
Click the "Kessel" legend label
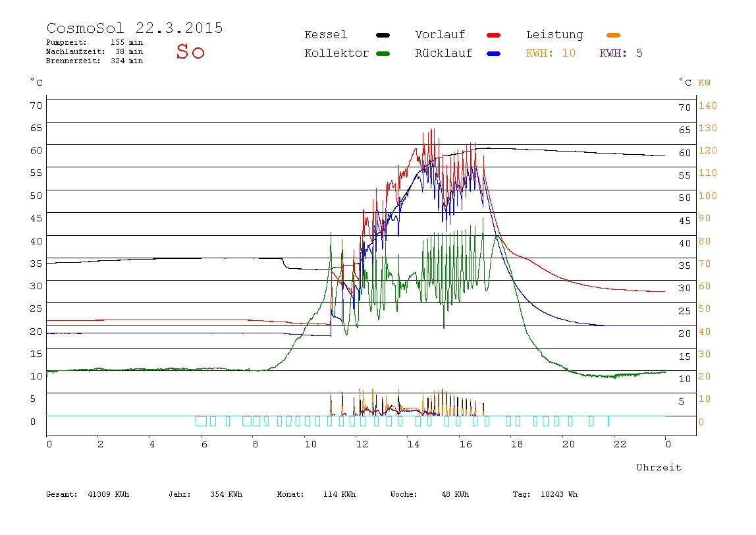[x=325, y=35]
